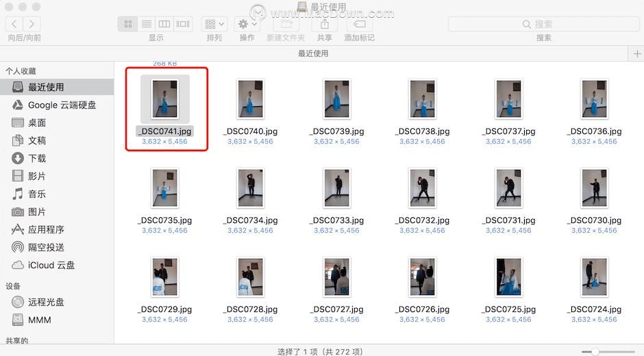Screen dimensions: 644x356
Task: Select the _DSC0727.jpg thumbnail
Action: (x=337, y=277)
